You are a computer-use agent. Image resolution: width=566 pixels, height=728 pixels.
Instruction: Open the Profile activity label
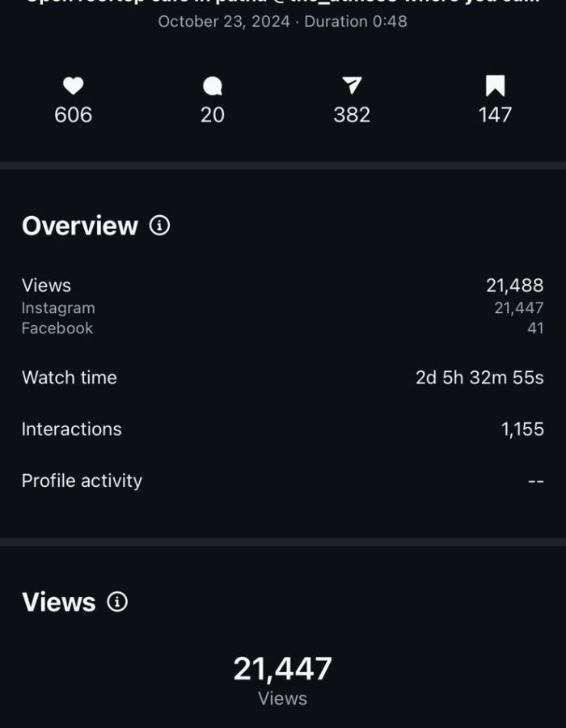click(82, 480)
